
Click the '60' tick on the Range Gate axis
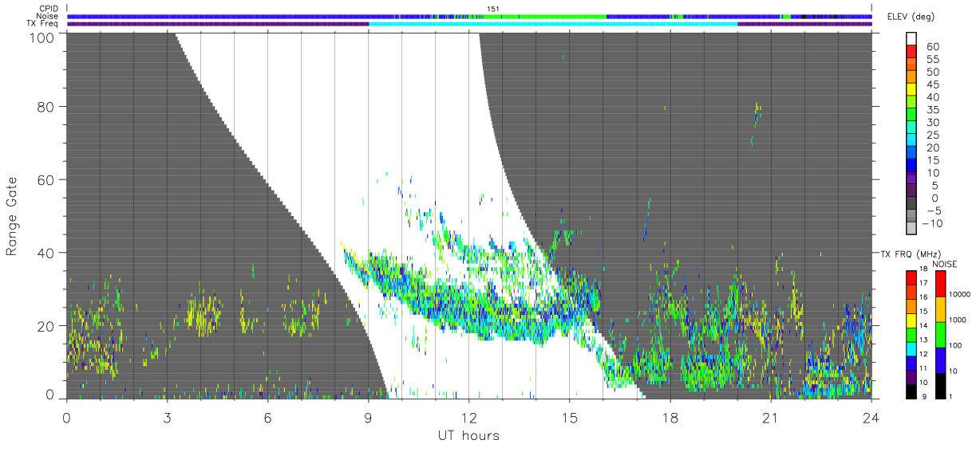(x=47, y=179)
